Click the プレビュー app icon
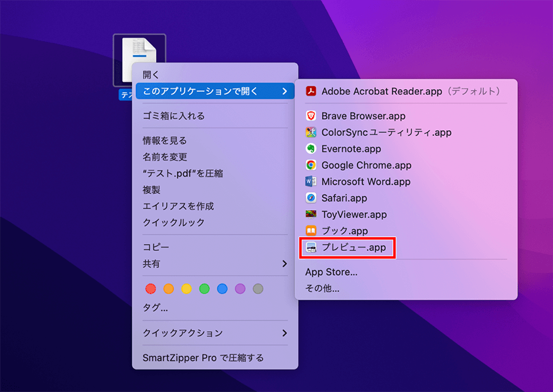Viewport: 553px width, 392px height. 311,248
